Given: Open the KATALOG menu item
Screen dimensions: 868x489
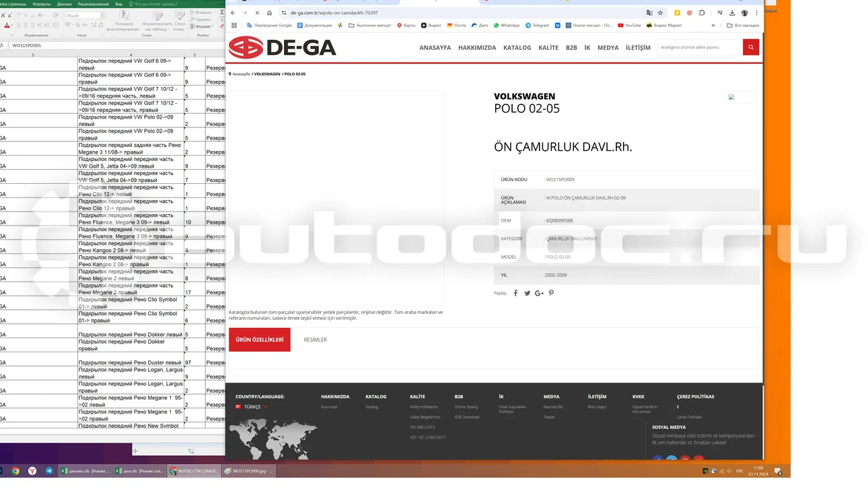Looking at the screenshot, I should point(517,48).
